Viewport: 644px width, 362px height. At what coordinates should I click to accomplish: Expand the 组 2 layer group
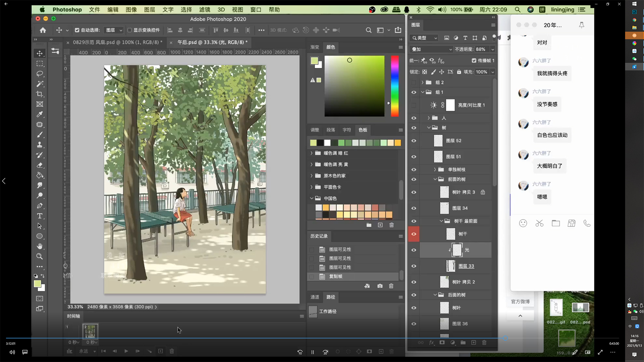pyautogui.click(x=422, y=82)
